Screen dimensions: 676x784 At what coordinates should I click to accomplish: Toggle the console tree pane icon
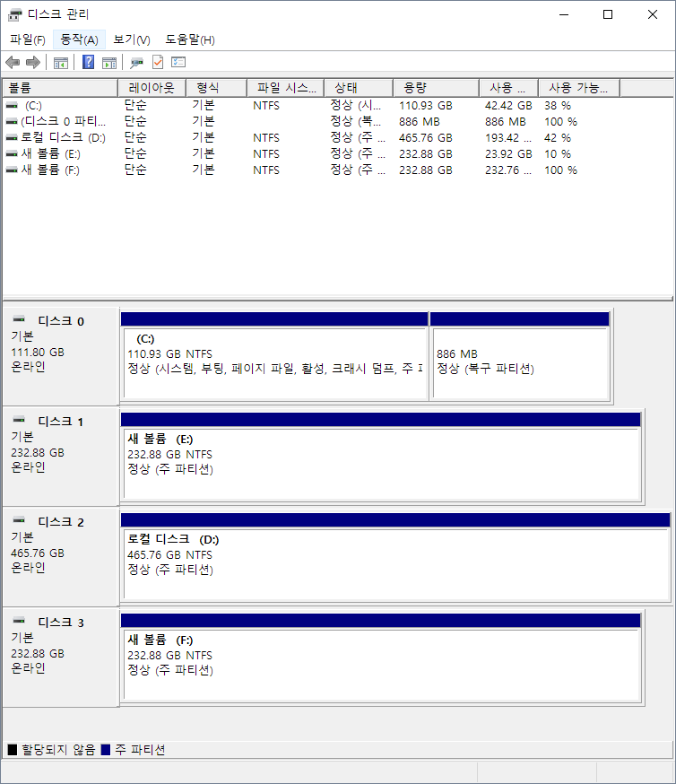61,63
